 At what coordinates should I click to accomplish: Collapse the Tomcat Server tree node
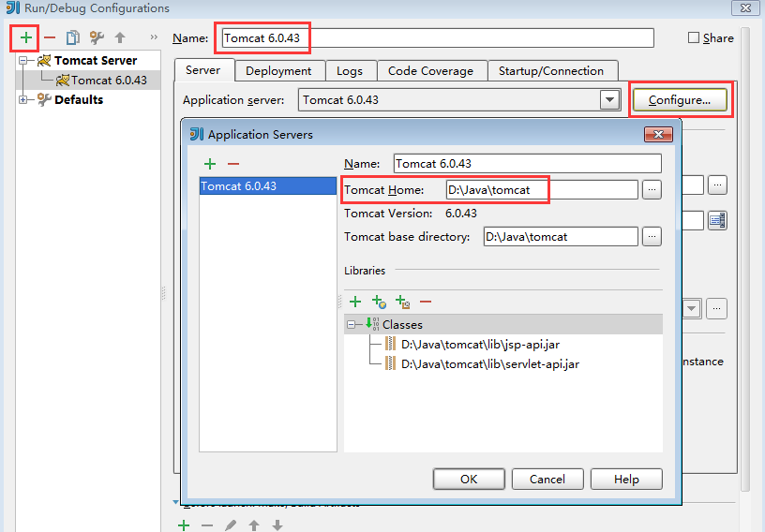tap(24, 61)
